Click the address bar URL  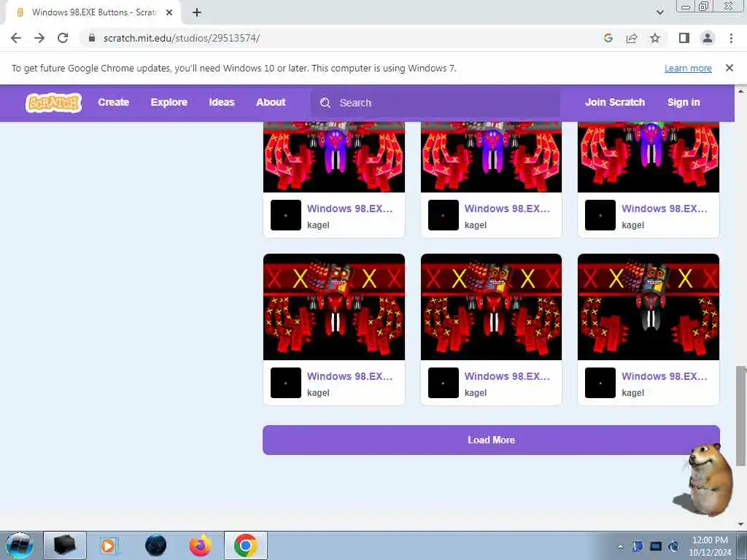[x=182, y=38]
